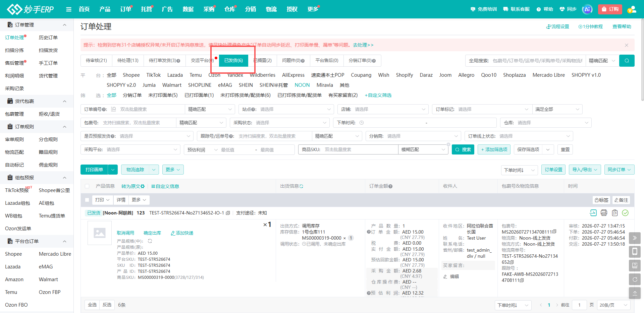Image resolution: width=644 pixels, height=313 pixels.
Task: Open the 仓库 top menu
Action: click(230, 9)
